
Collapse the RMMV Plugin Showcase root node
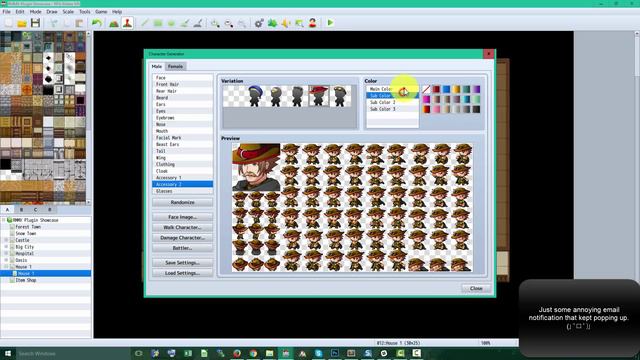coord(4,220)
